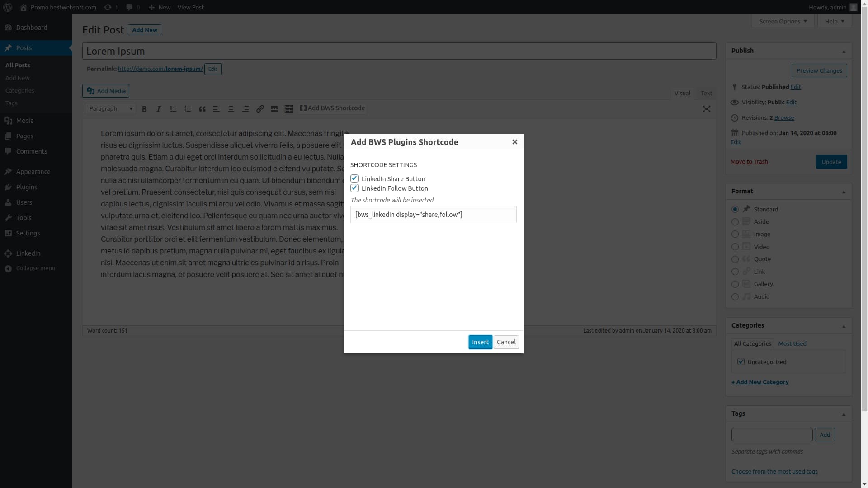Switch to the Text editor tab
The image size is (868, 488).
click(x=706, y=93)
